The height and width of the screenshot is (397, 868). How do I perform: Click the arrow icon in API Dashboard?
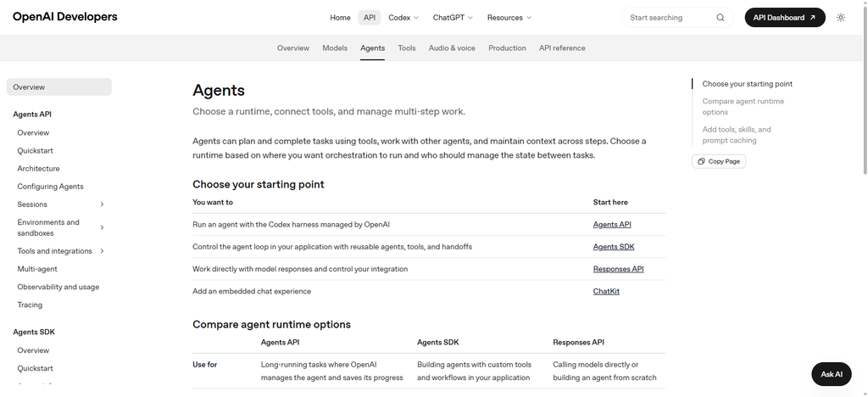click(x=813, y=18)
